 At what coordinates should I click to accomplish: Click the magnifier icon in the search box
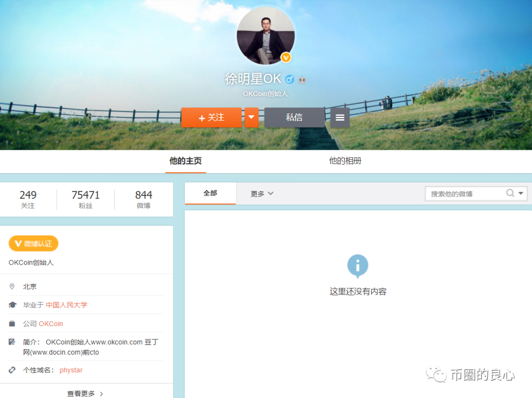point(510,194)
